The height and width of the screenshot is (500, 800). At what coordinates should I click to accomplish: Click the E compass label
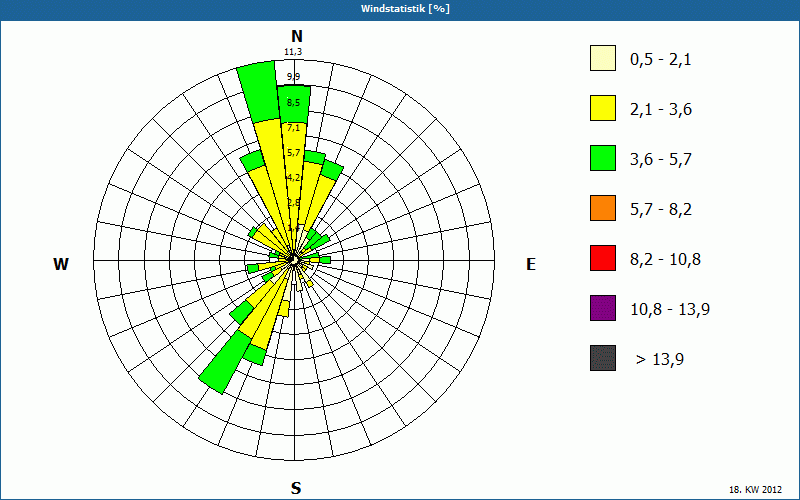click(x=531, y=264)
